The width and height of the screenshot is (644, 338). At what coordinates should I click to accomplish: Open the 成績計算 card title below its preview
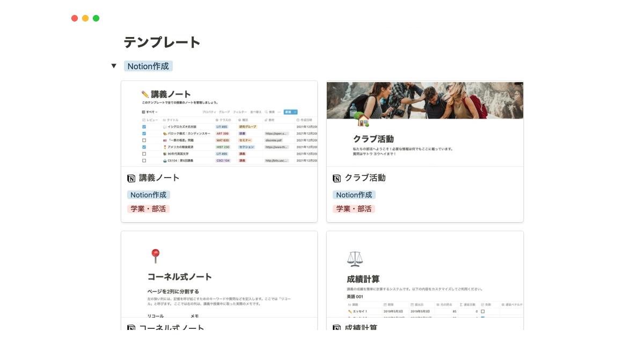tap(361, 327)
